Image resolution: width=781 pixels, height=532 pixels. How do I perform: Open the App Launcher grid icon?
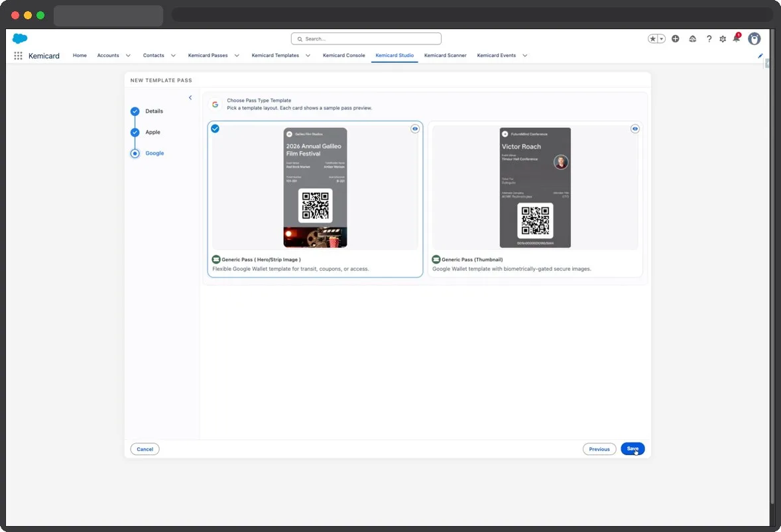18,56
